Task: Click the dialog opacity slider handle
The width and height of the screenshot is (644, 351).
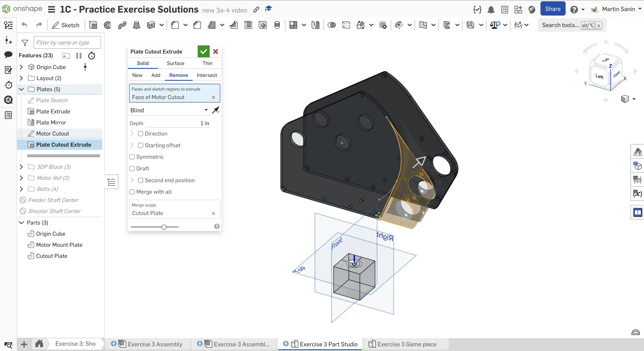Action: pos(164,227)
